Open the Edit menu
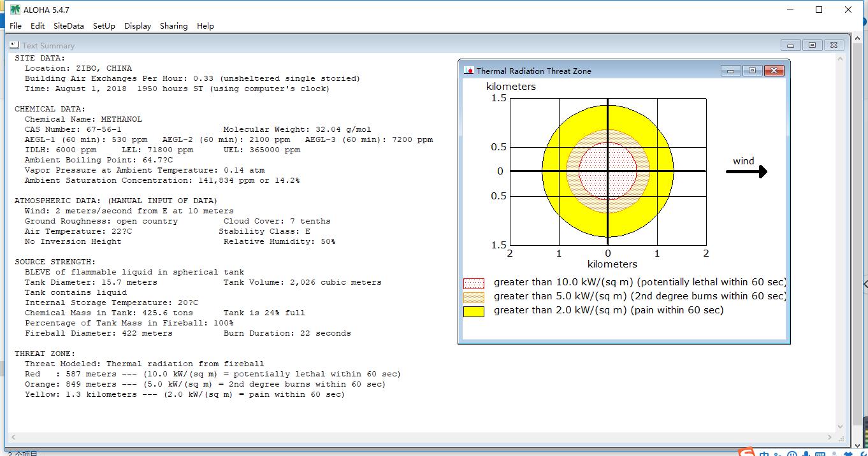Image resolution: width=868 pixels, height=456 pixels. 38,26
